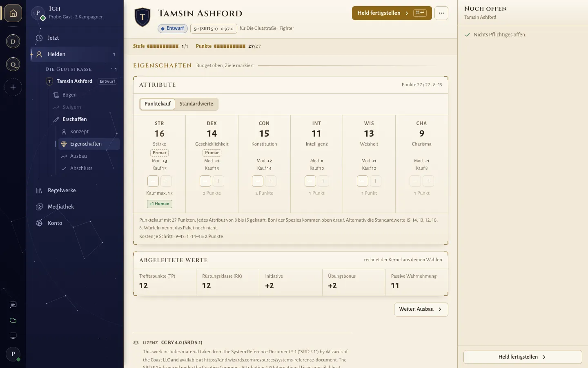Open the display monitor icon
Viewport: 588px width, 368px height.
(x=13, y=336)
